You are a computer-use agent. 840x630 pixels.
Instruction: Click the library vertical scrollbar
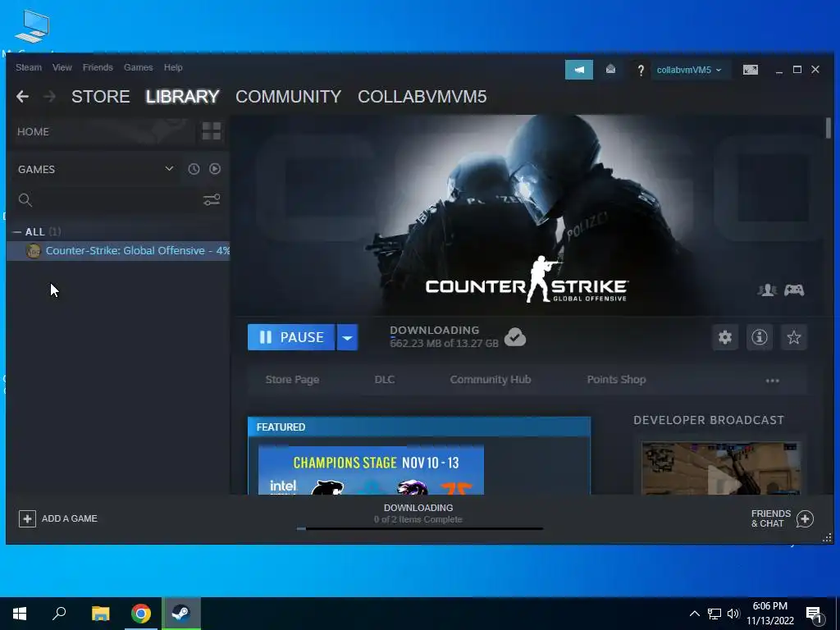829,129
